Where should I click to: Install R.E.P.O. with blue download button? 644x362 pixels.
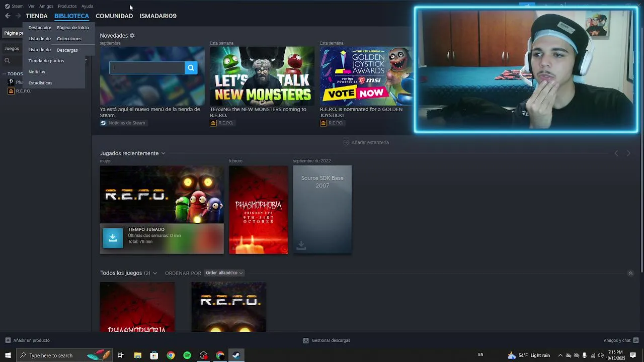[x=113, y=238]
